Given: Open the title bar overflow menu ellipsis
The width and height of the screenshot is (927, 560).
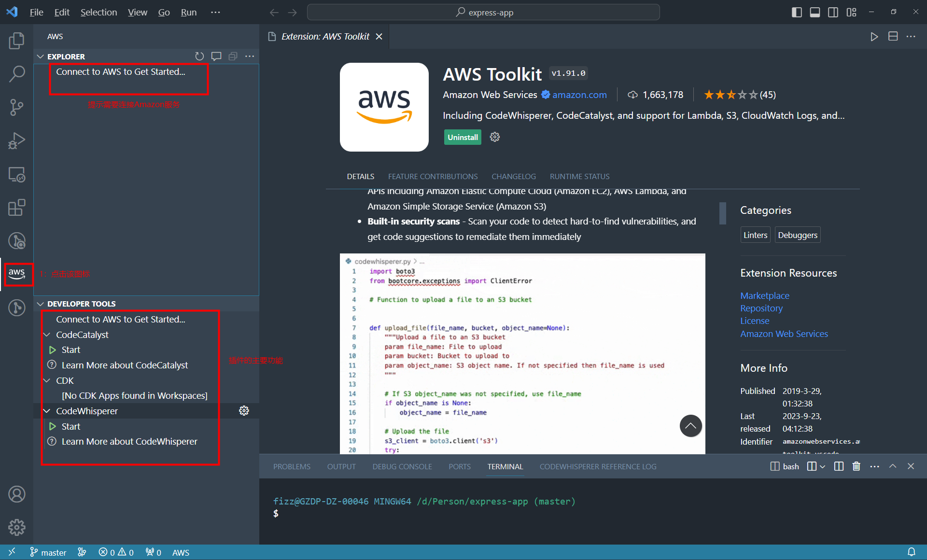Looking at the screenshot, I should pyautogui.click(x=215, y=13).
